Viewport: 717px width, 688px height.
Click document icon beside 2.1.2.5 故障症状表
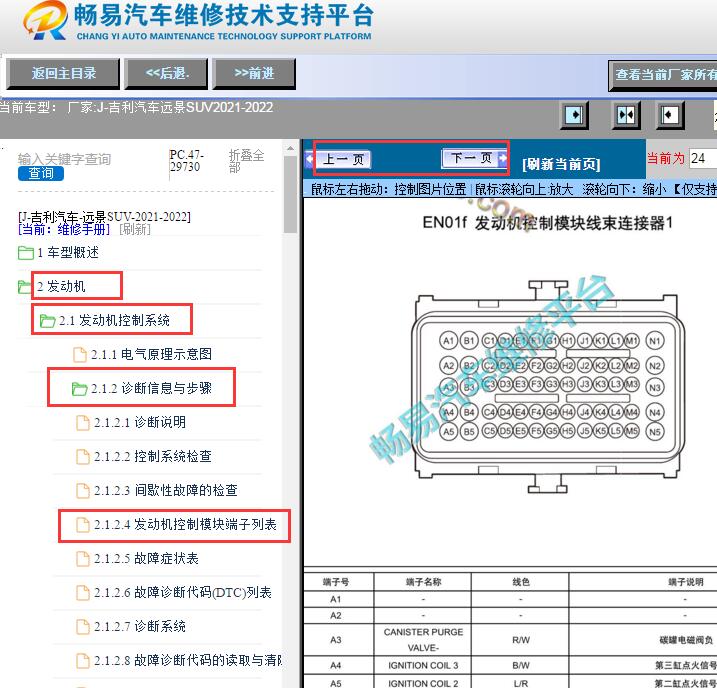point(83,558)
